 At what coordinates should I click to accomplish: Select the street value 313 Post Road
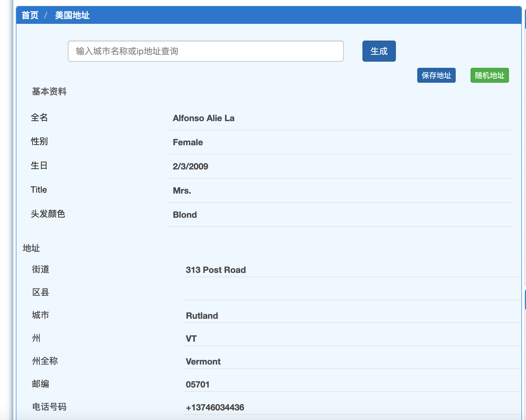pos(216,270)
